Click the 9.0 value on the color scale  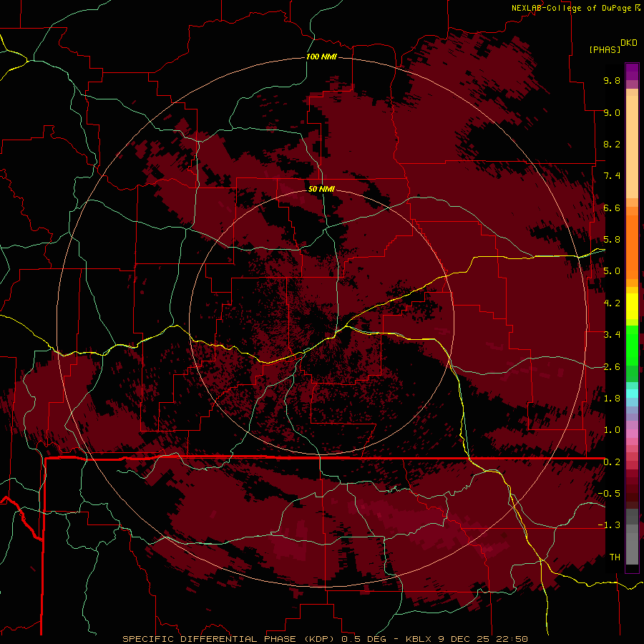pos(612,112)
